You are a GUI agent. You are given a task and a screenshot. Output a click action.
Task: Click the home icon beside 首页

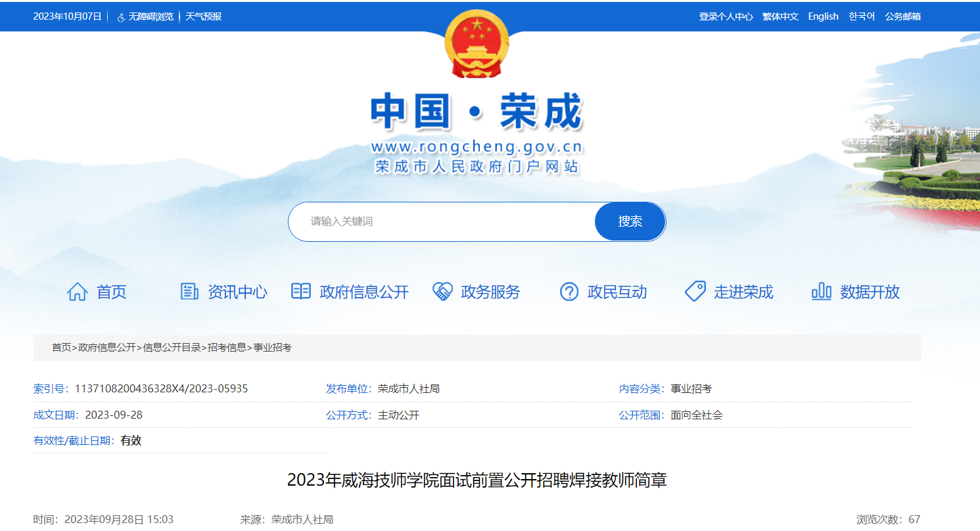click(77, 292)
